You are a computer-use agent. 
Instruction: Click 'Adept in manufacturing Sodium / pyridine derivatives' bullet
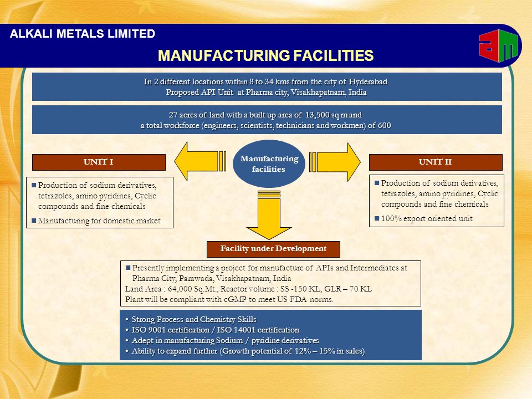(x=226, y=341)
